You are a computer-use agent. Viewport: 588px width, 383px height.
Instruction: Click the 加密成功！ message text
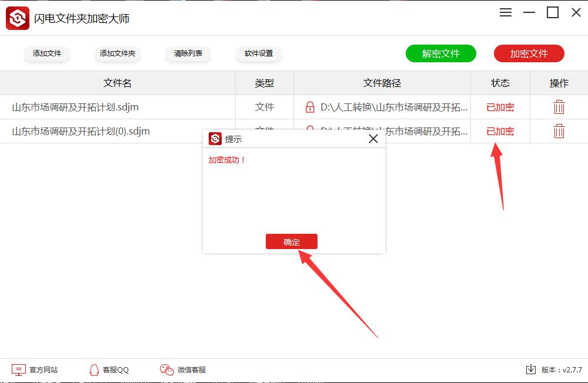pos(227,160)
